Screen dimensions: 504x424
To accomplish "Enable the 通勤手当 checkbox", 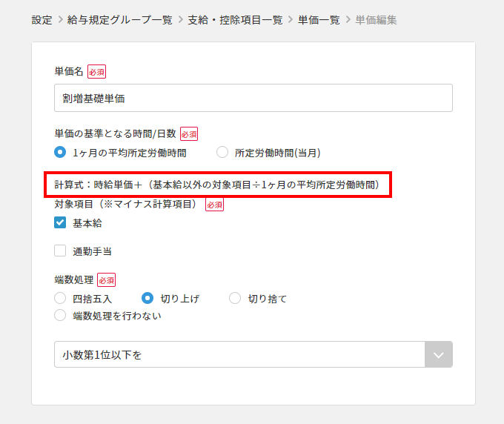I will [61, 251].
